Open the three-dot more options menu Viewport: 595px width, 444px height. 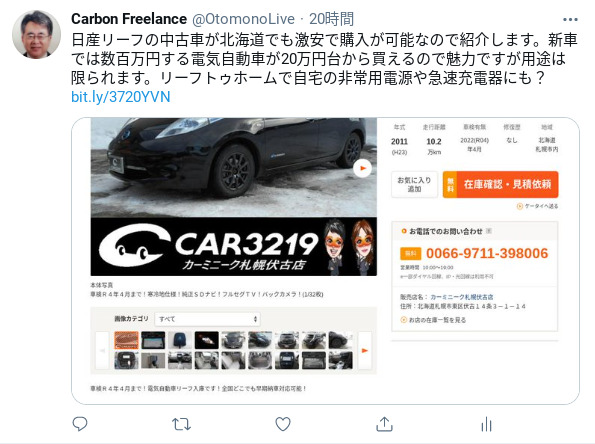[x=570, y=19]
